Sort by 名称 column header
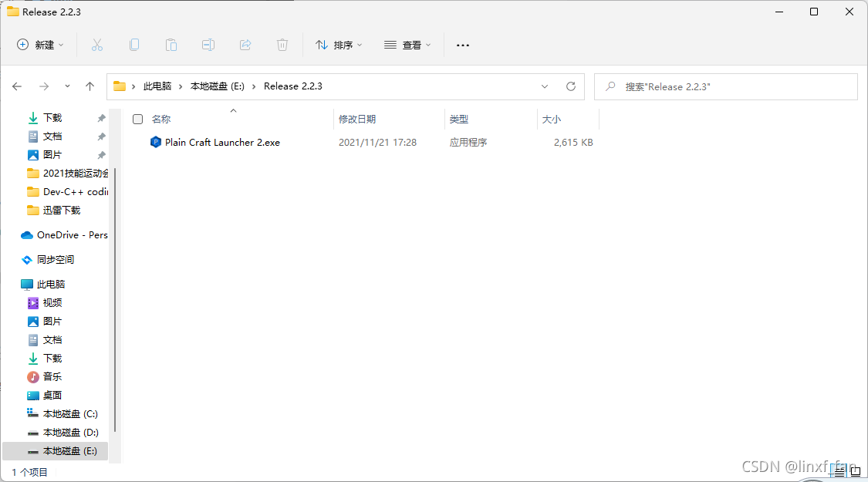868x482 pixels. (161, 119)
